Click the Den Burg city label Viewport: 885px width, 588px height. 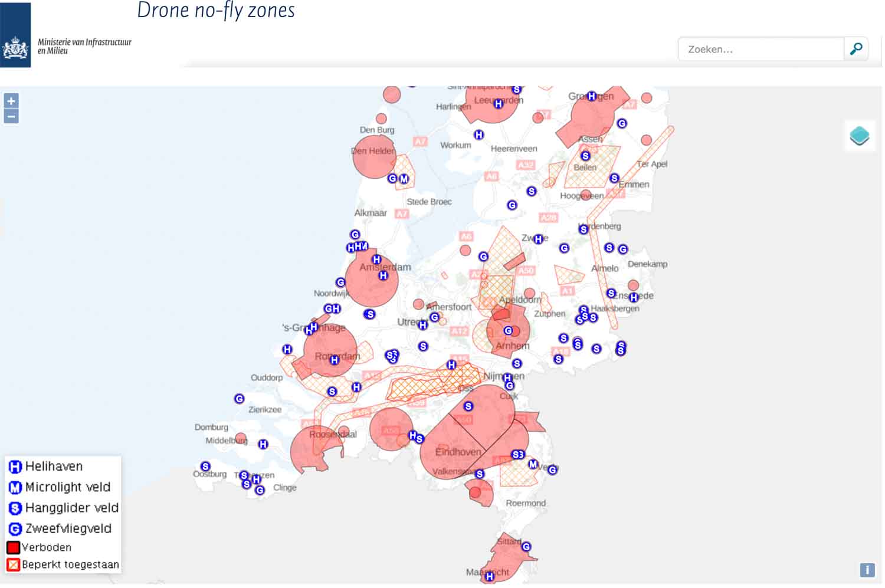pos(377,130)
